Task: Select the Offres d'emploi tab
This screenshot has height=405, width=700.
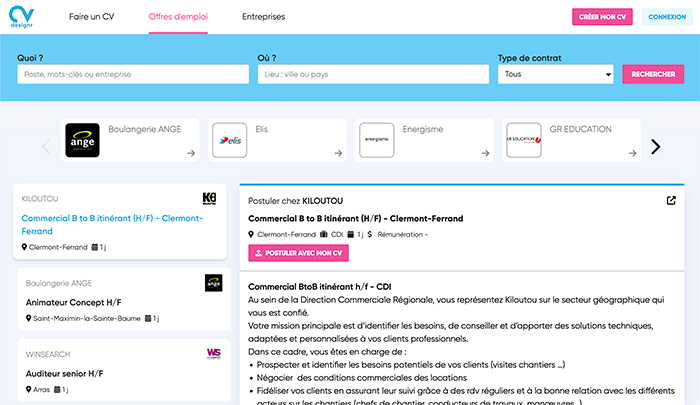Action: tap(178, 17)
